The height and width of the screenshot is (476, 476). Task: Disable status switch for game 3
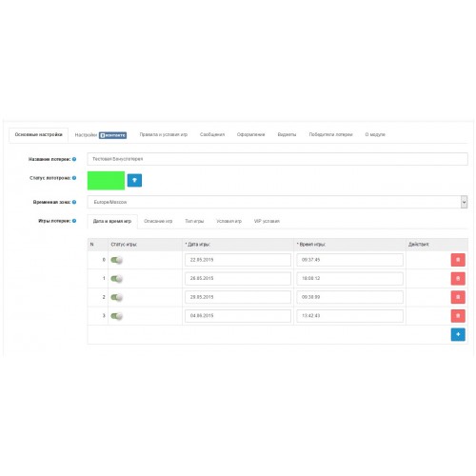116,316
